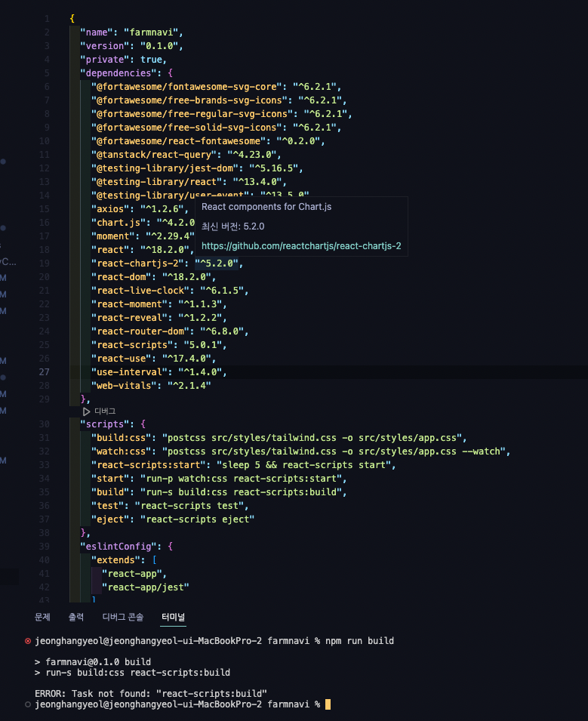The height and width of the screenshot is (721, 588).
Task: Click the "private": true line
Action: [123, 60]
